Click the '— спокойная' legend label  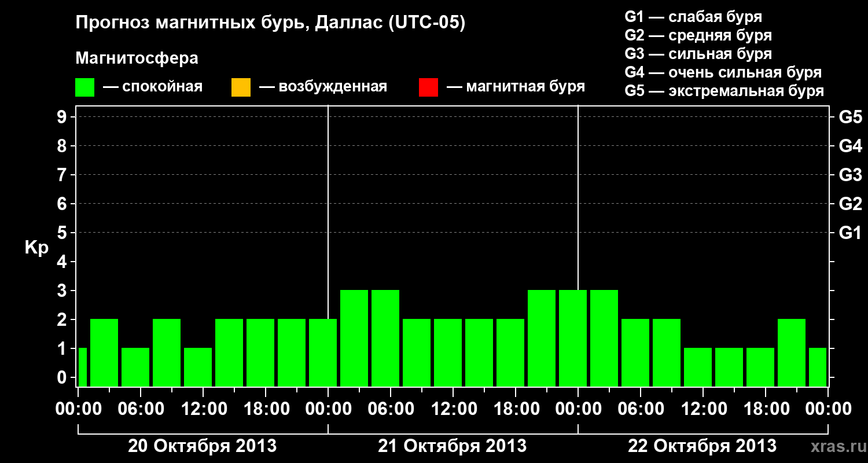click(x=153, y=87)
